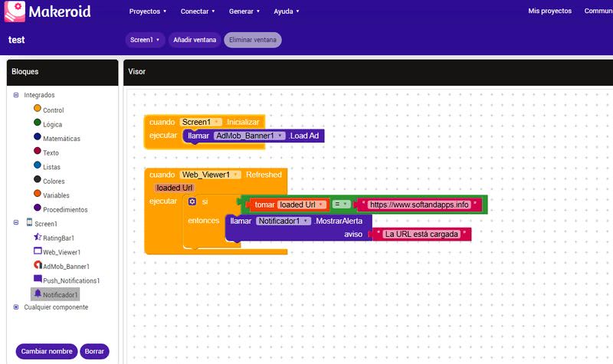Open the Generar menu

pos(244,11)
